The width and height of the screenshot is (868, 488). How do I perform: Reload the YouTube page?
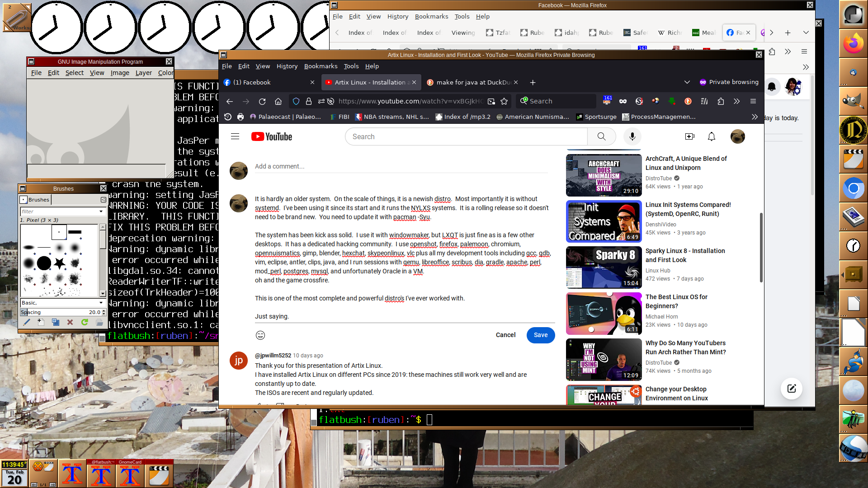pyautogui.click(x=262, y=101)
